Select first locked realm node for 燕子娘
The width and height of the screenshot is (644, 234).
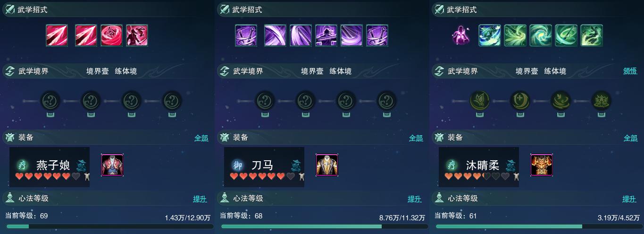point(50,101)
